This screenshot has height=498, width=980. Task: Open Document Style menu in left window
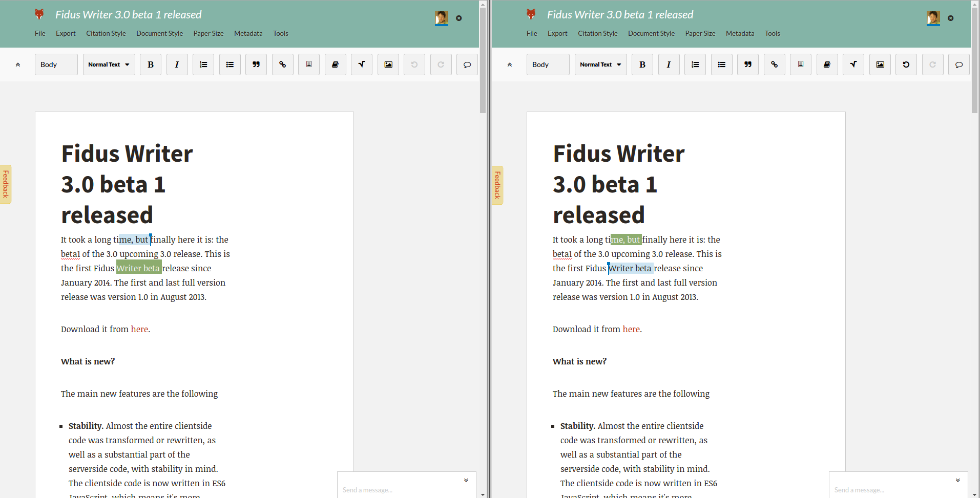pyautogui.click(x=160, y=33)
